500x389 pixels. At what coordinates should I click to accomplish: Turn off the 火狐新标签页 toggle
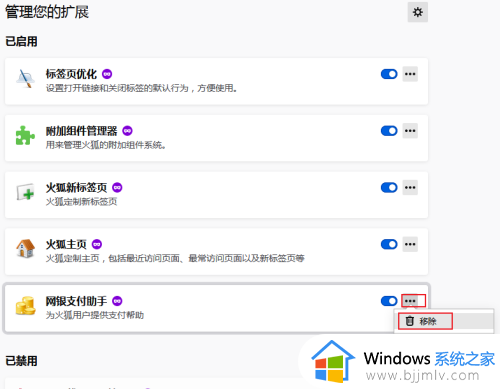tap(389, 188)
